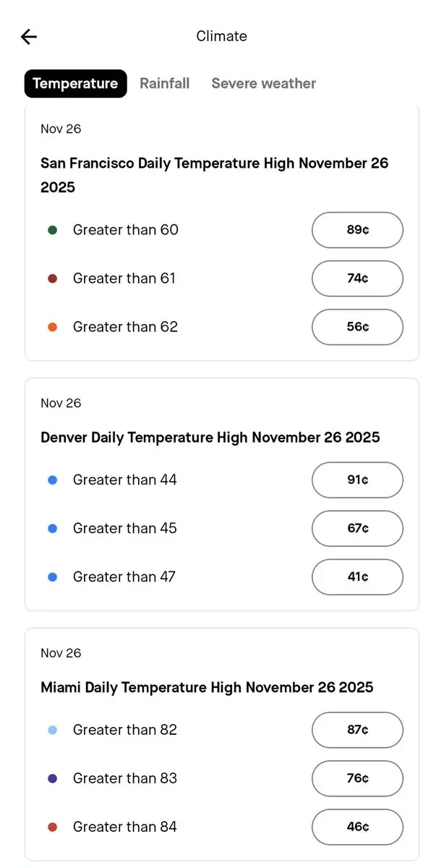Select the 67¢ price for Greater than 45

[x=357, y=529]
